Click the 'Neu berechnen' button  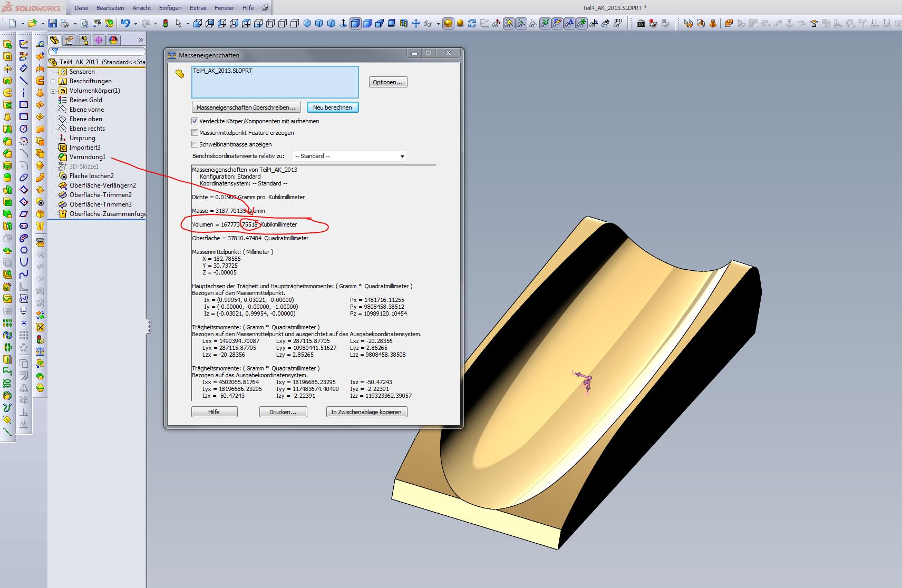(332, 107)
